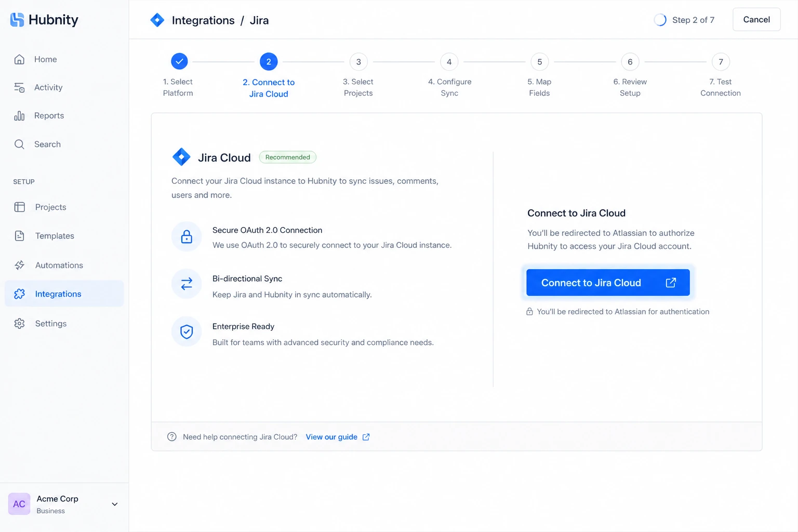Click the Reports bar chart icon
The width and height of the screenshot is (798, 532).
coord(19,116)
